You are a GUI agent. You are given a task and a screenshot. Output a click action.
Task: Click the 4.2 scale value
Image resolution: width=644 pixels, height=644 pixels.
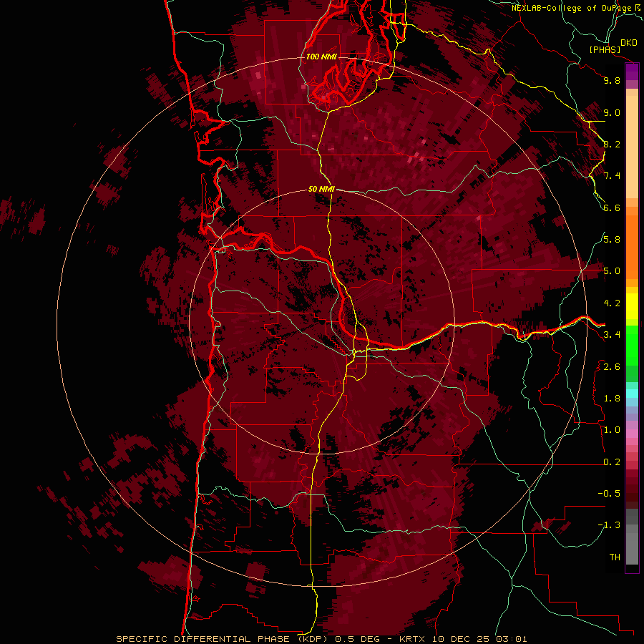pos(612,303)
